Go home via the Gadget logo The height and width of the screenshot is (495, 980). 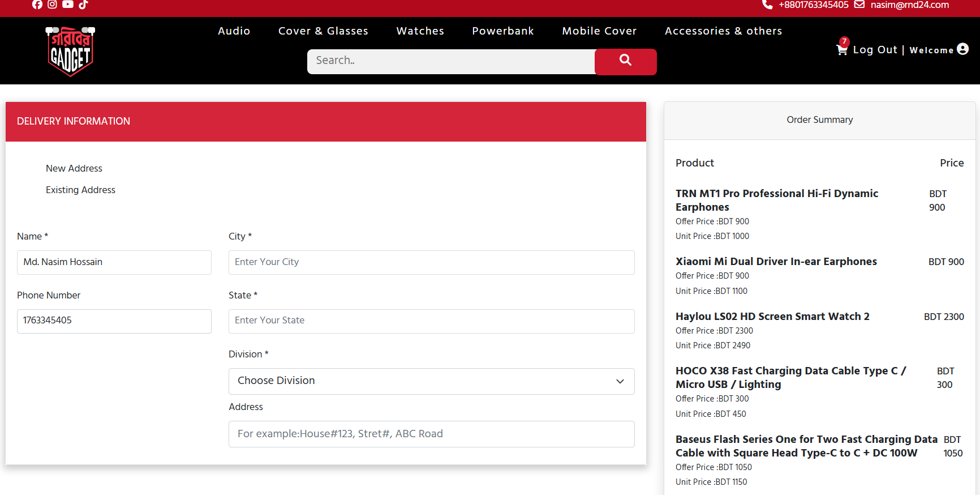pyautogui.click(x=70, y=51)
